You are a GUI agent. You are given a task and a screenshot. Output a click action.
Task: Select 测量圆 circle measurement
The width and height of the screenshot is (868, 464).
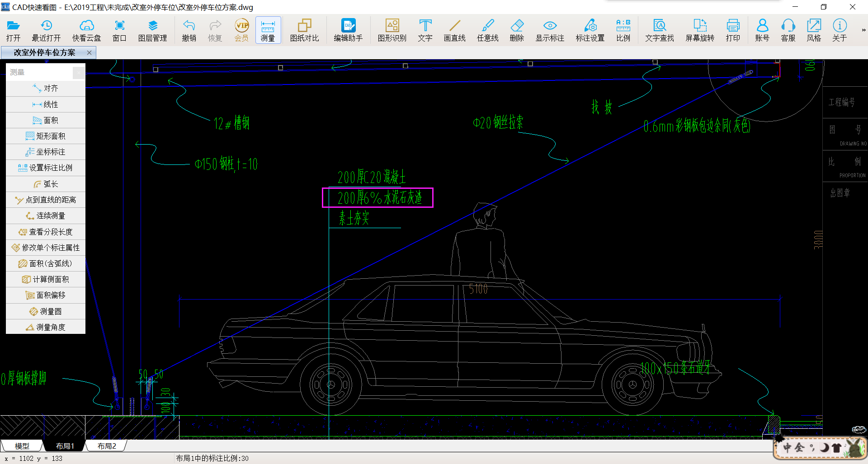click(46, 311)
